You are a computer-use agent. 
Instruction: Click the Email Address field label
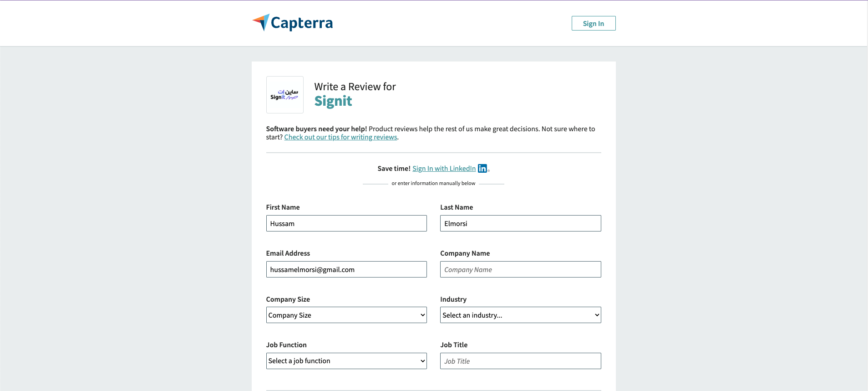288,253
